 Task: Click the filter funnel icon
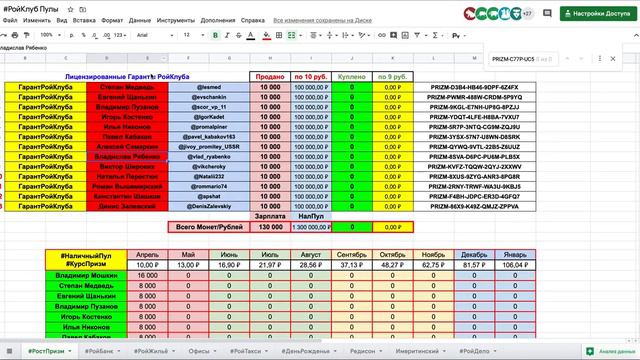click(x=417, y=36)
